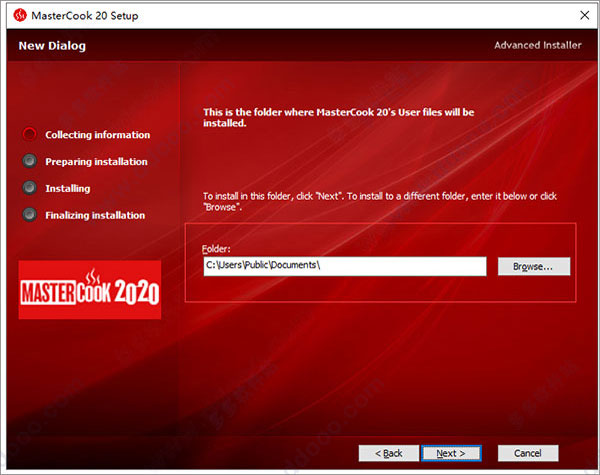Select the Installing step label
600x475 pixels.
(68, 189)
